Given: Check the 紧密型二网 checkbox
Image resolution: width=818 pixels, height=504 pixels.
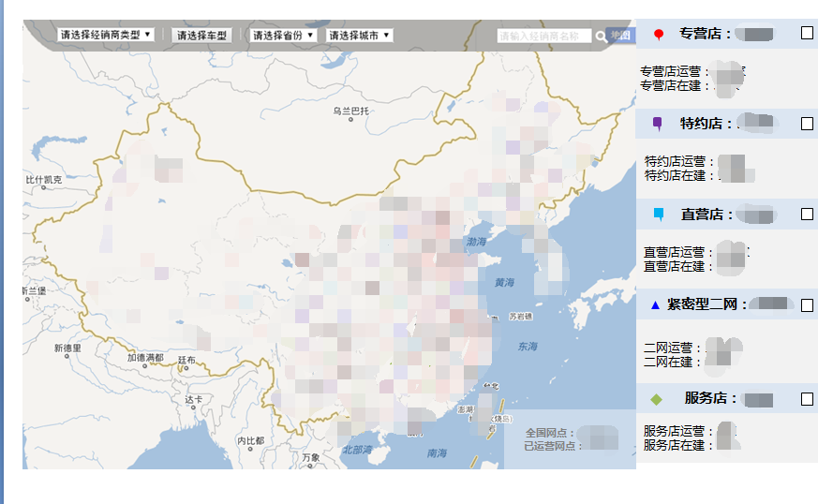Looking at the screenshot, I should (x=807, y=305).
